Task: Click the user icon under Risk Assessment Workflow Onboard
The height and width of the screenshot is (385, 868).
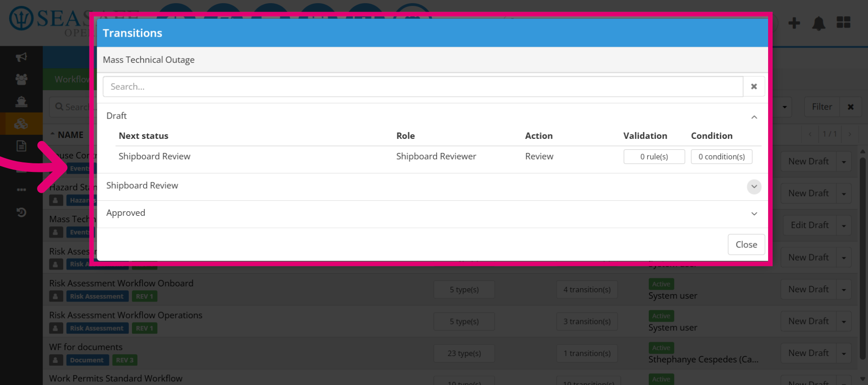Action: point(56,296)
